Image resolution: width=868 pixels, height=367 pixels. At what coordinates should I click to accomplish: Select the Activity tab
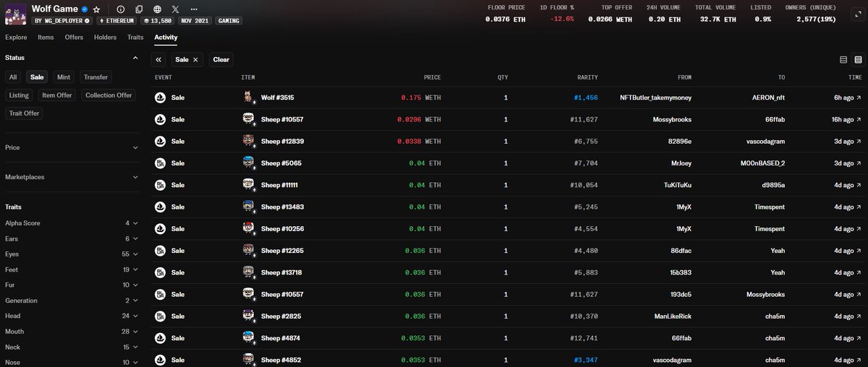pos(166,37)
